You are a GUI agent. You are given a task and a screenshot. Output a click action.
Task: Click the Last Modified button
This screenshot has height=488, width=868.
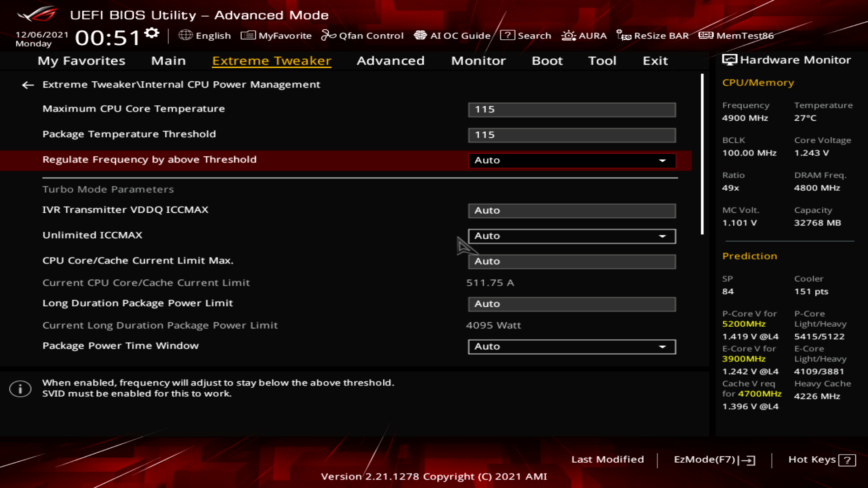point(607,460)
